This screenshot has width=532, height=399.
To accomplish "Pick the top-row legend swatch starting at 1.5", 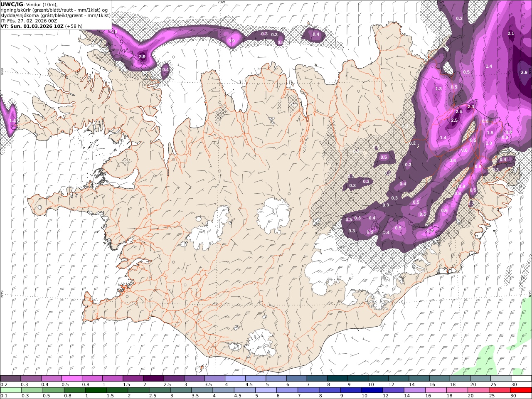I will tap(133, 379).
